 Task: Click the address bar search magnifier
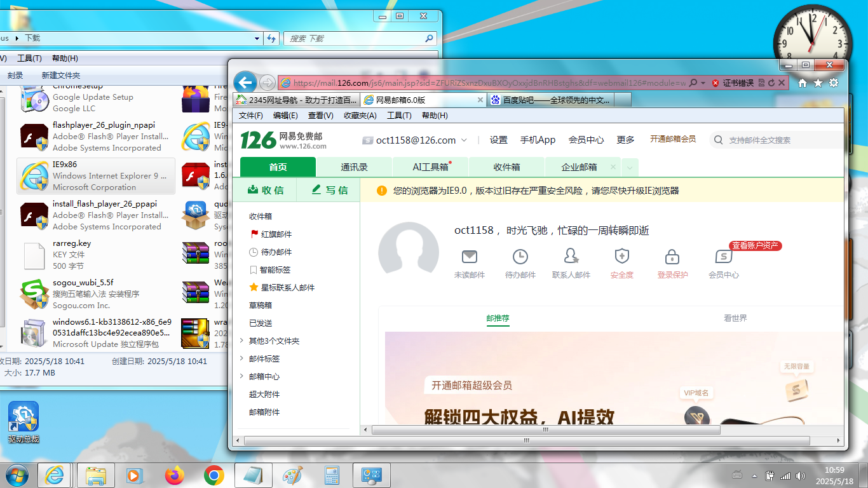click(693, 83)
